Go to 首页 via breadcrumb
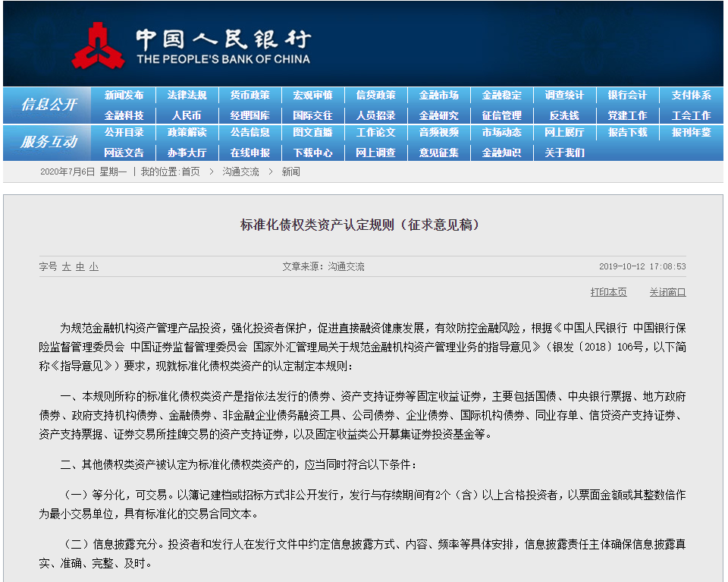This screenshot has height=582, width=728. pos(190,171)
